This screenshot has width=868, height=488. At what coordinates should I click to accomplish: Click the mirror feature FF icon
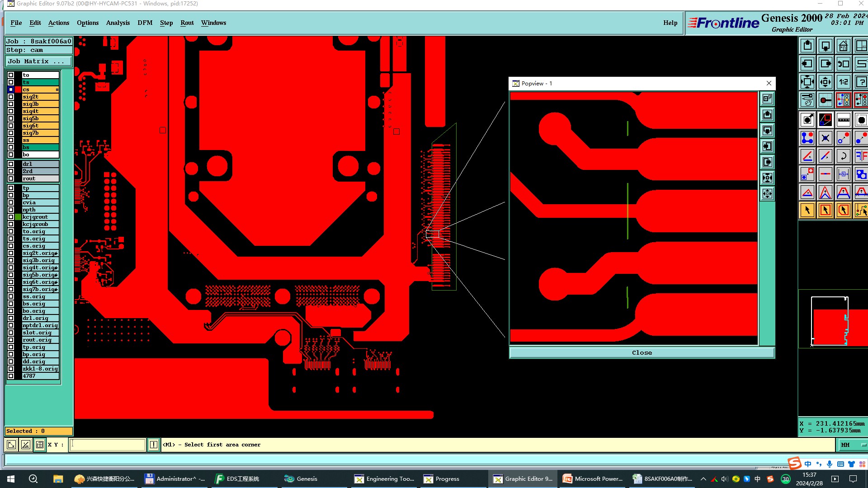pyautogui.click(x=860, y=156)
